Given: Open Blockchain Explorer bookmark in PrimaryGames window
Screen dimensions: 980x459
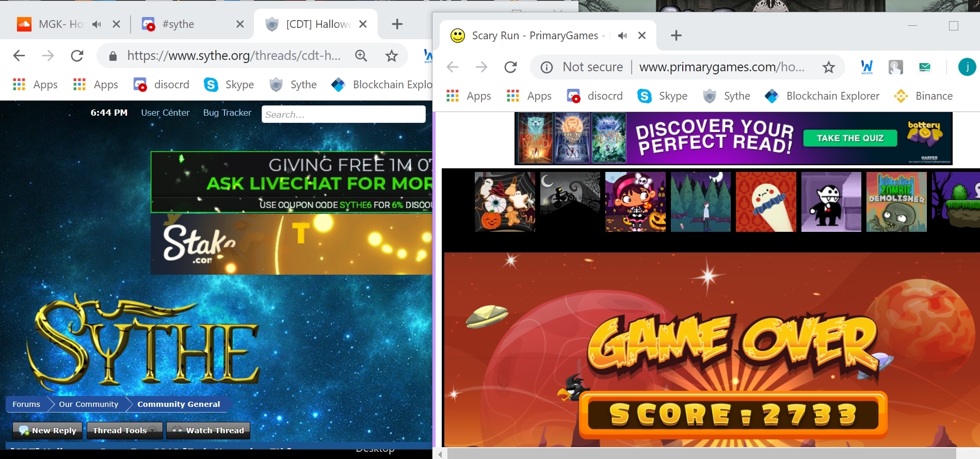Looking at the screenshot, I should [x=823, y=96].
